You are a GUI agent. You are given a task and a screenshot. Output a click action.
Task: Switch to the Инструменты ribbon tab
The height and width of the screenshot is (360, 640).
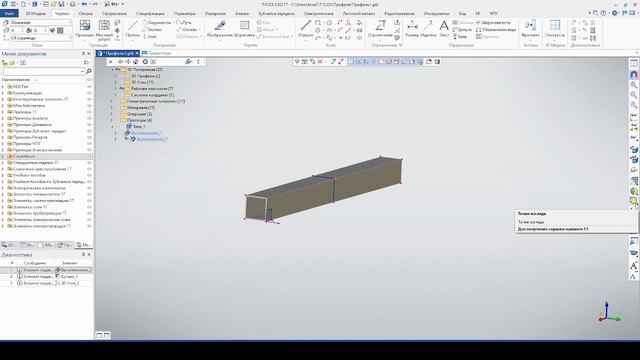tap(436, 13)
